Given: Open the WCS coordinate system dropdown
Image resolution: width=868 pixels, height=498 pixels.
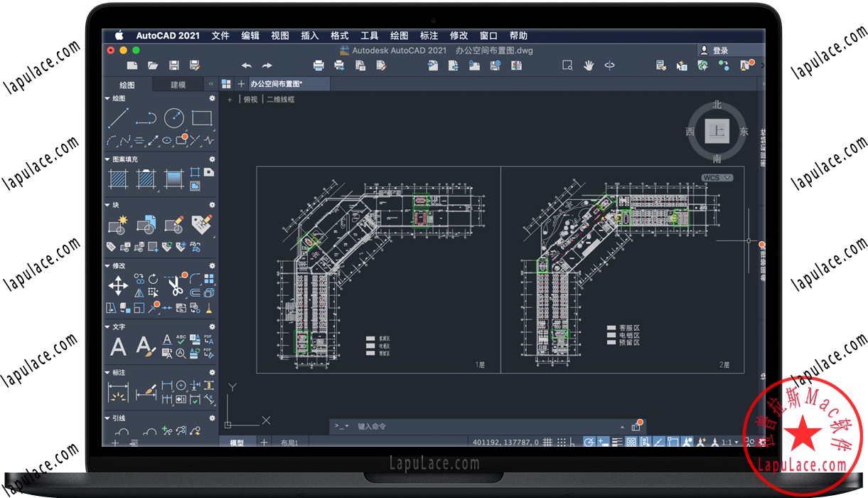Looking at the screenshot, I should 717,178.
